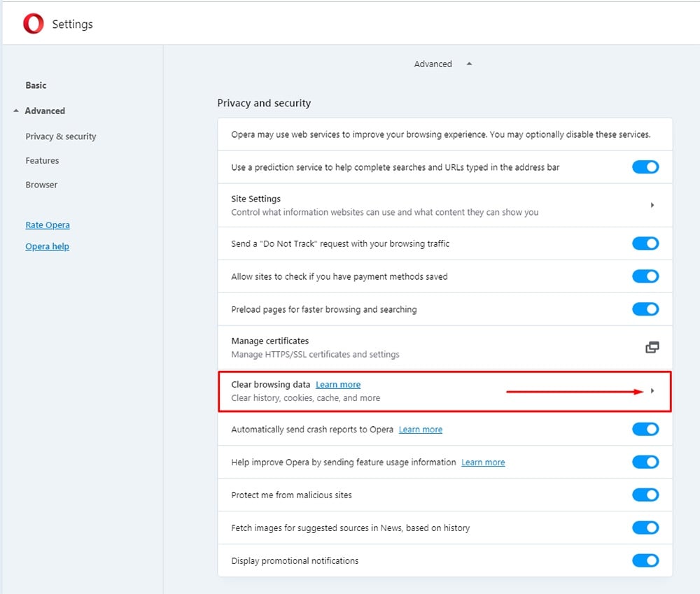700x594 pixels.
Task: Click 'Fetch images for suggested sources' label
Action: pyautogui.click(x=351, y=528)
